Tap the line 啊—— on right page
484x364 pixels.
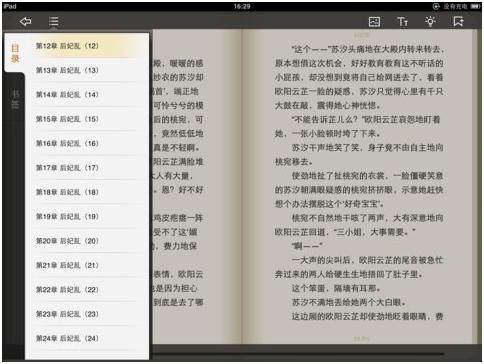pos(307,246)
